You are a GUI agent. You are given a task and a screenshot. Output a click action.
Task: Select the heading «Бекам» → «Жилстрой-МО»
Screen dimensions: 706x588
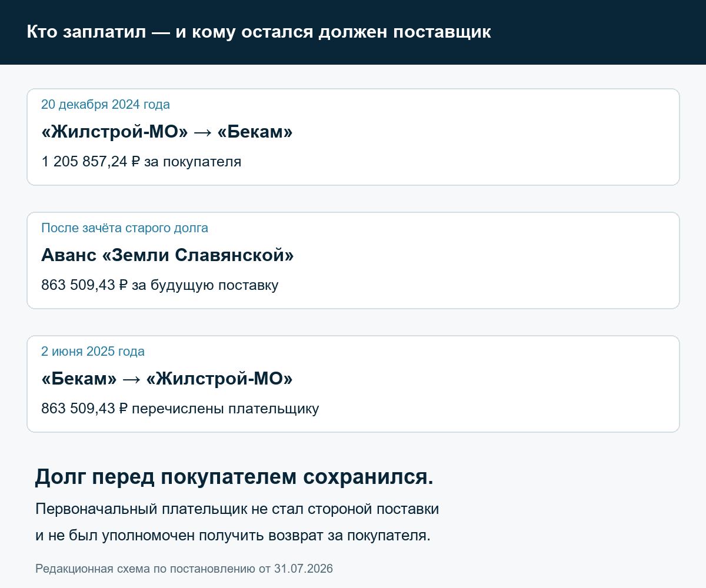167,379
